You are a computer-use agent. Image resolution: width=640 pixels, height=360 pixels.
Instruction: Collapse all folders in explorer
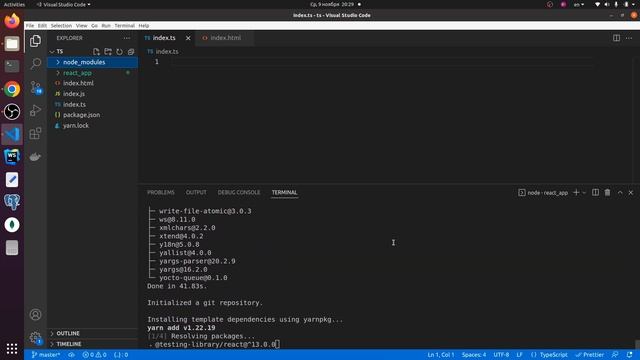coord(131,51)
